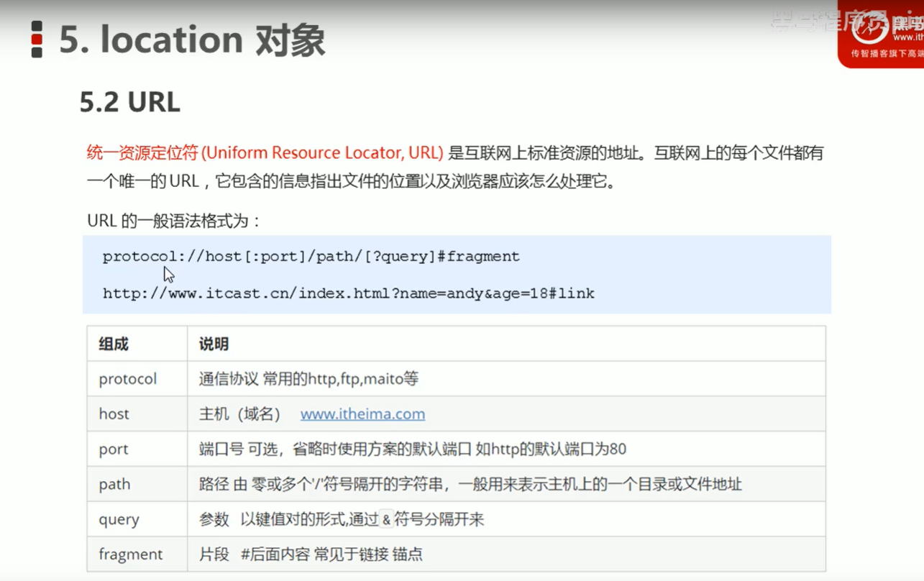Image resolution: width=924 pixels, height=581 pixels.
Task: Click the '片段 #后面内容' description
Action: pos(311,554)
